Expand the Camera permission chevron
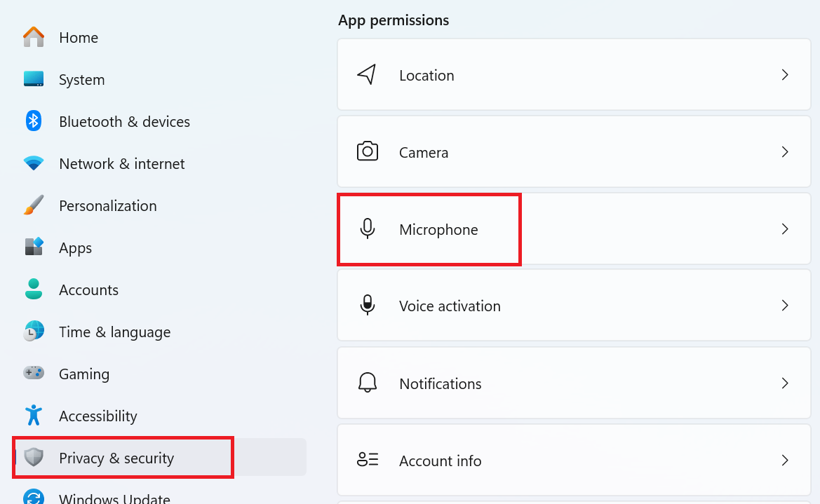Viewport: 820px width, 504px height. [784, 151]
